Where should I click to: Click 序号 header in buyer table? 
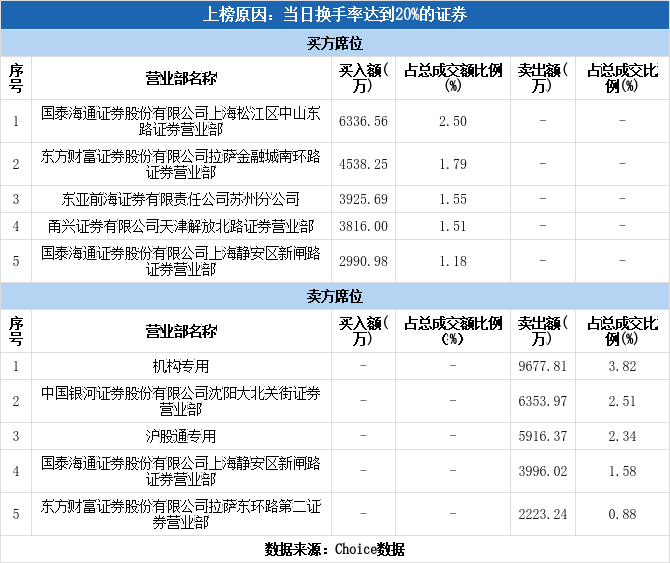tap(16, 78)
